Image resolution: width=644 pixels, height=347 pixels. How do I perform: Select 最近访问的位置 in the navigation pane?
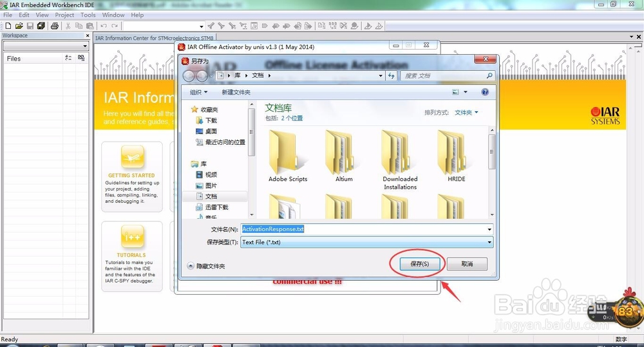tap(220, 142)
